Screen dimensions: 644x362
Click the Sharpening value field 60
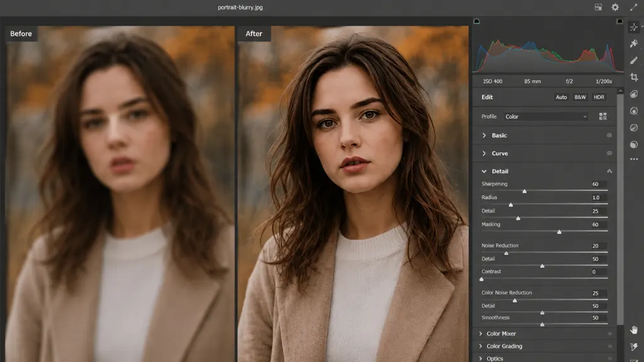599,184
